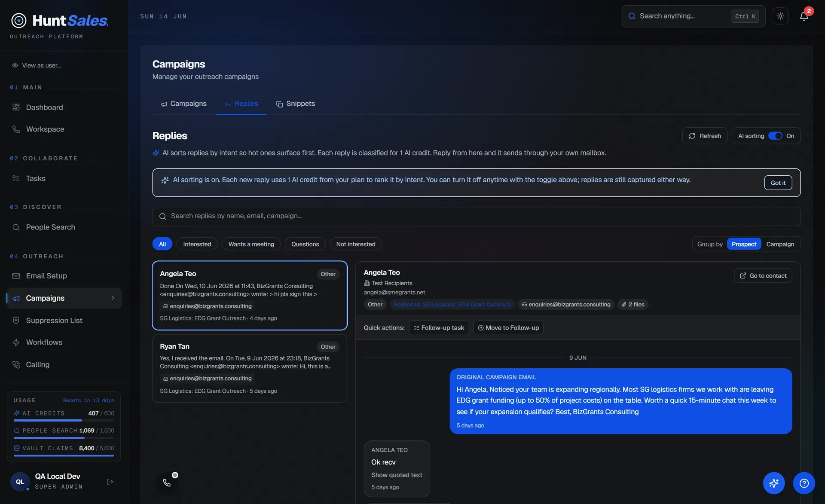Open the replied-to campaign link
Image resolution: width=825 pixels, height=504 pixels.
point(452,305)
